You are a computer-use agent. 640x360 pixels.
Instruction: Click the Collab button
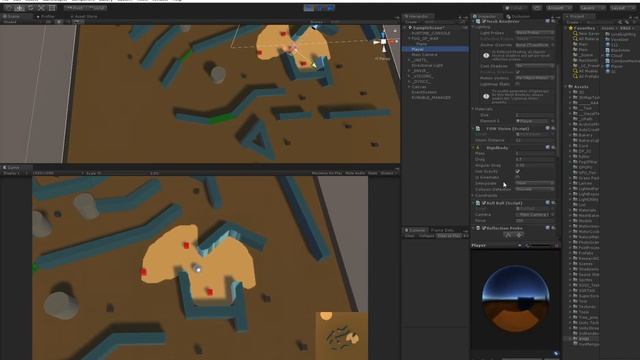click(515, 8)
